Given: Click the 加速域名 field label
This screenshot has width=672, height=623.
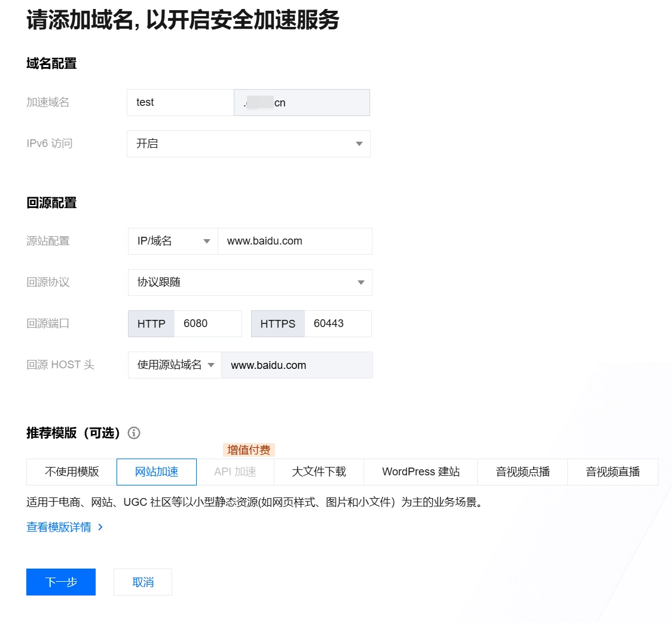Looking at the screenshot, I should coord(48,102).
